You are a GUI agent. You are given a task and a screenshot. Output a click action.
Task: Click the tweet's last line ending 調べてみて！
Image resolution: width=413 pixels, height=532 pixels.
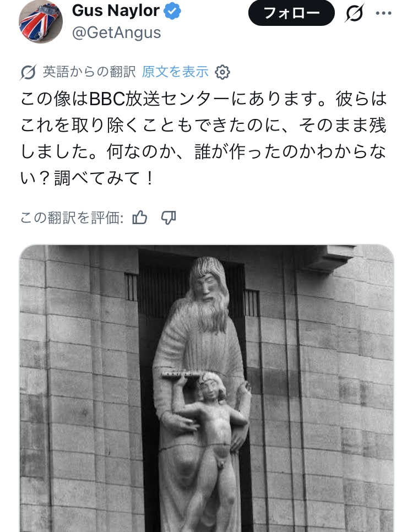click(88, 178)
